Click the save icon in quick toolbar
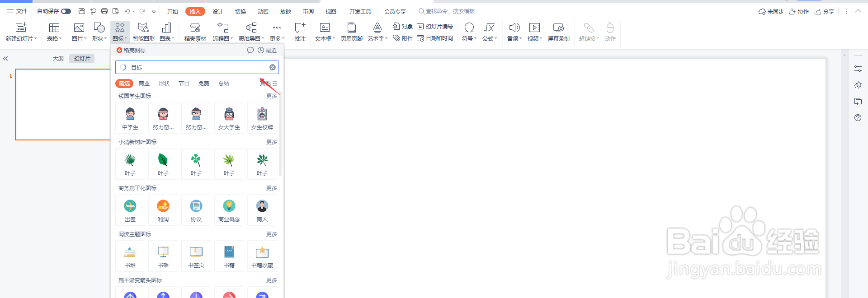868x298 pixels. pyautogui.click(x=82, y=11)
